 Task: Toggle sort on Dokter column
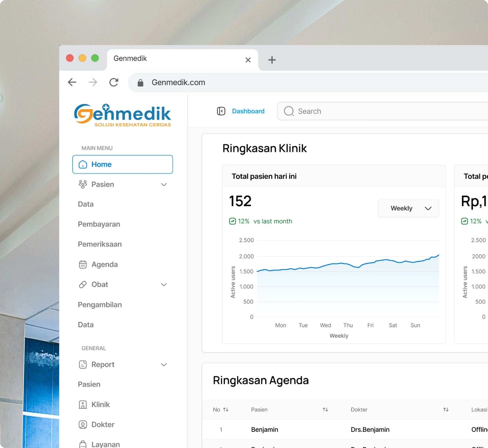pyautogui.click(x=446, y=409)
